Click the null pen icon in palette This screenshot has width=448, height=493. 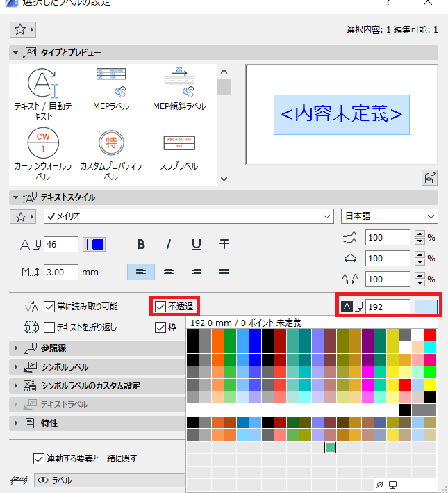380,485
